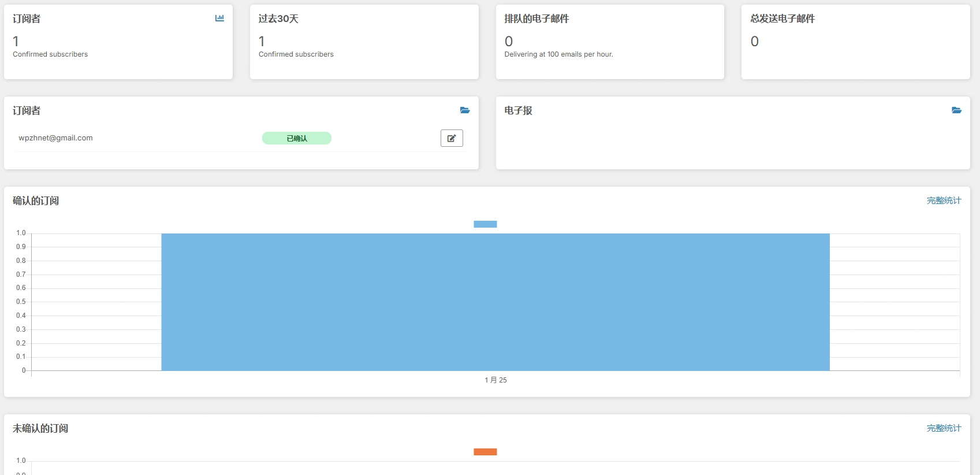Click the 排队的电子邮件 card title
The width and height of the screenshot is (980, 475).
(536, 18)
